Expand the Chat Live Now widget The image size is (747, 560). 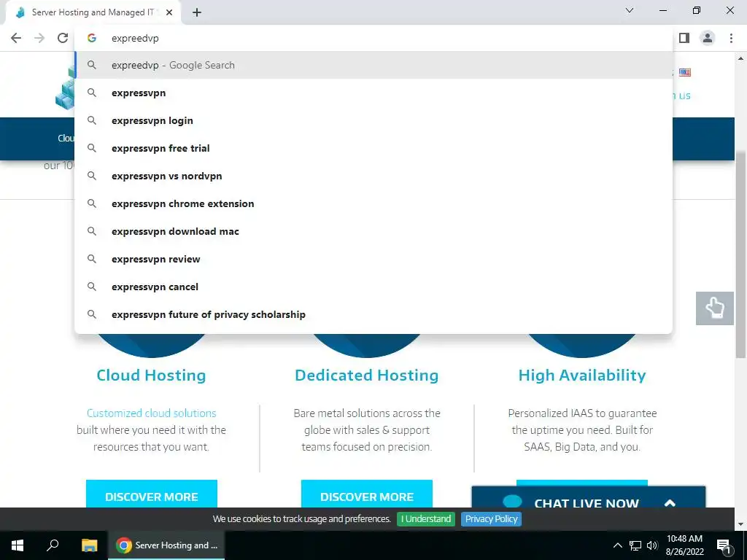click(x=670, y=503)
